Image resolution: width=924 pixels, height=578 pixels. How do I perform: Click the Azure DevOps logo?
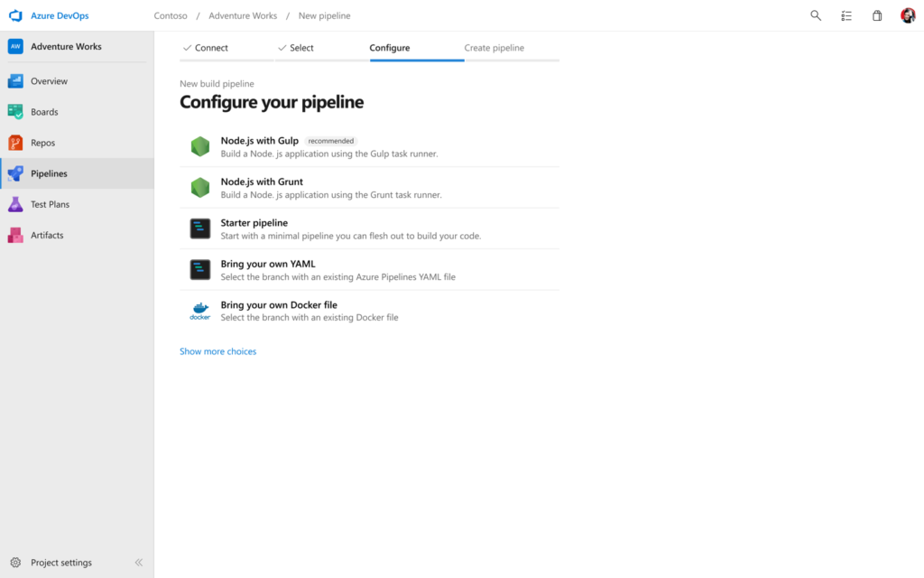tap(15, 15)
